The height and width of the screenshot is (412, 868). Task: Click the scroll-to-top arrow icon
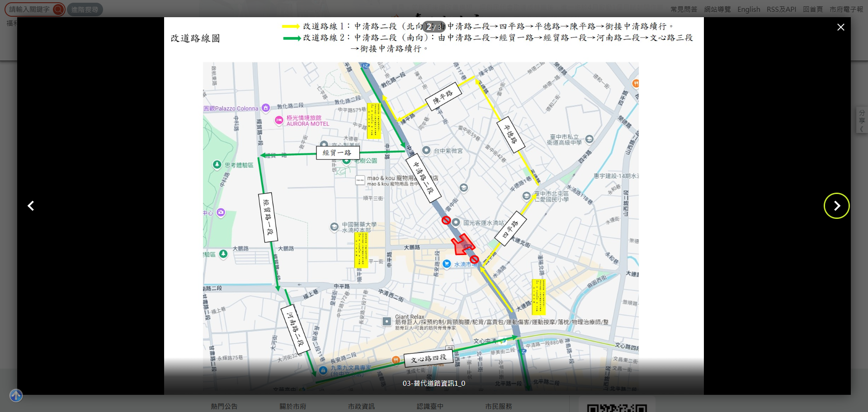tap(16, 396)
